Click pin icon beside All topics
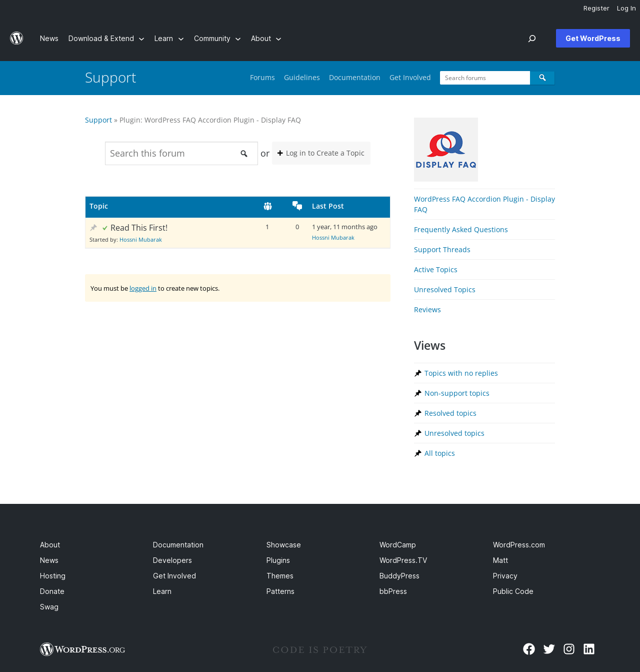Screen dimensions: 640x672 (x=418, y=453)
